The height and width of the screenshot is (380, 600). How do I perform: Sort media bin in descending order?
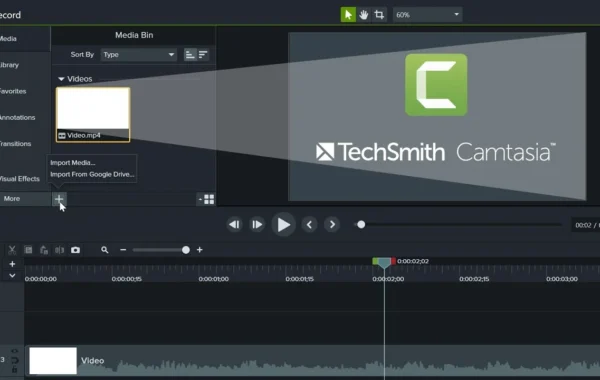[203, 55]
